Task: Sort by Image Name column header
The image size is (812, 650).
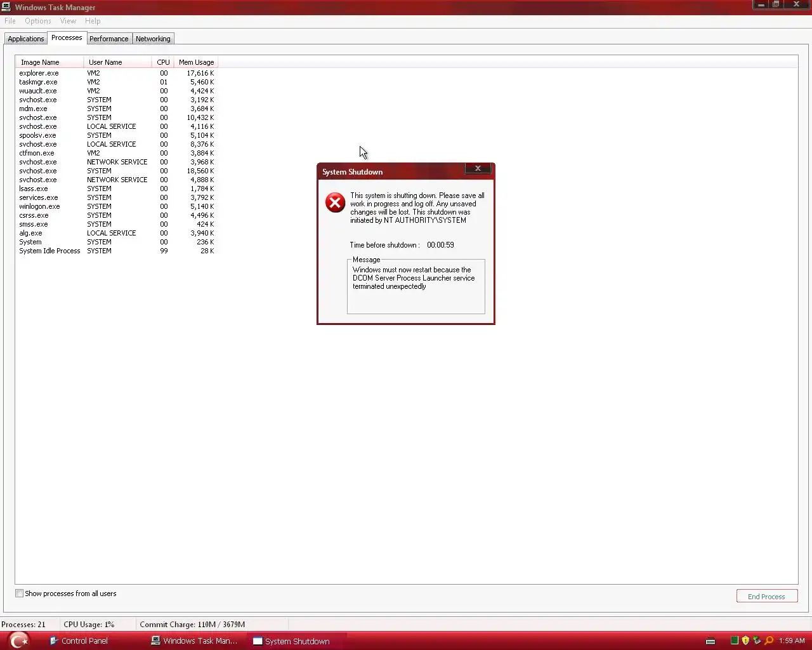Action: pyautogui.click(x=49, y=62)
